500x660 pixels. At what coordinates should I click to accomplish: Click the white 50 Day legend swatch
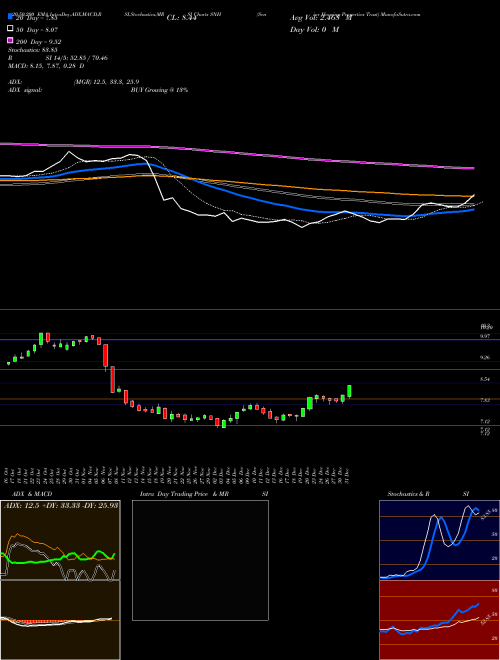[x=11, y=29]
